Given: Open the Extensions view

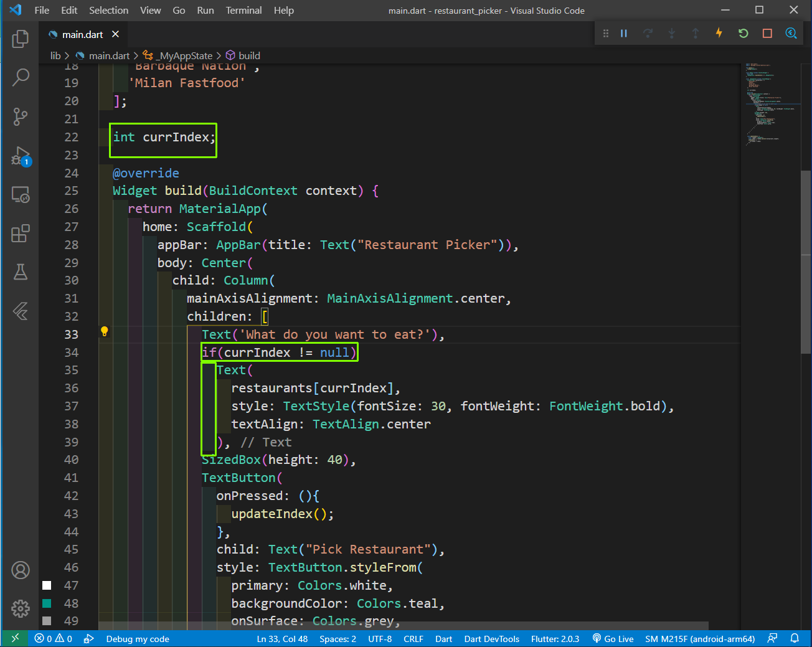Looking at the screenshot, I should click(21, 234).
